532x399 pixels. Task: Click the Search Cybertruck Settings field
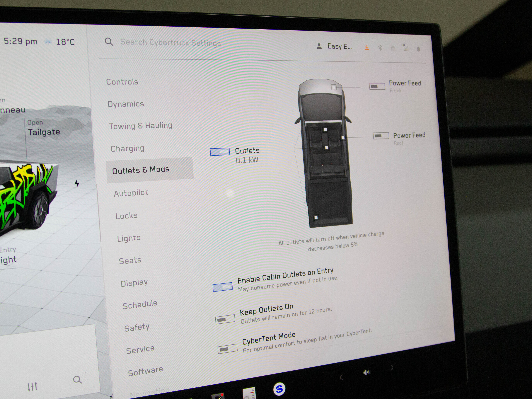point(170,42)
